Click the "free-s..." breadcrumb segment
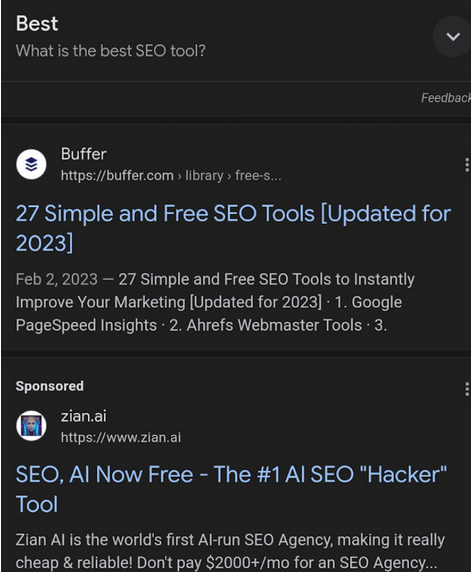 click(258, 175)
